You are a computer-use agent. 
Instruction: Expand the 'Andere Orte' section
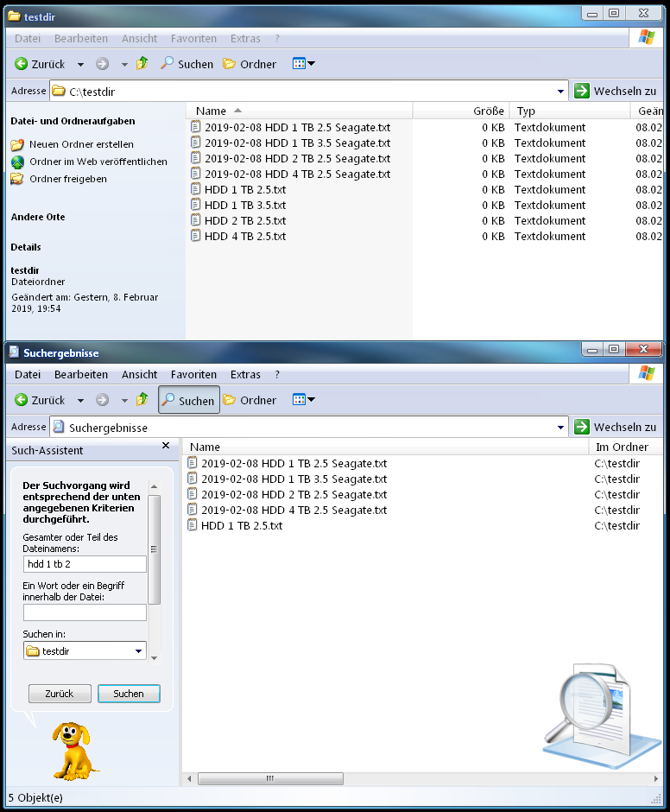[38, 217]
